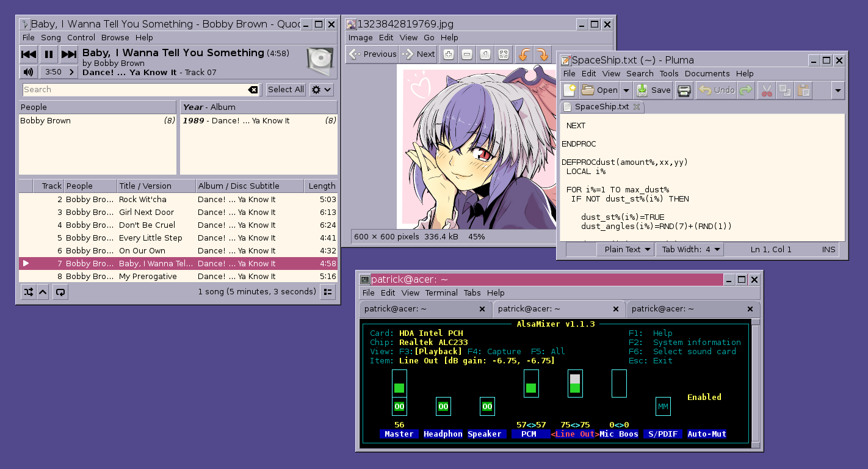This screenshot has width=868, height=469.
Task: Click the Open button in Pluma
Action: coord(599,90)
